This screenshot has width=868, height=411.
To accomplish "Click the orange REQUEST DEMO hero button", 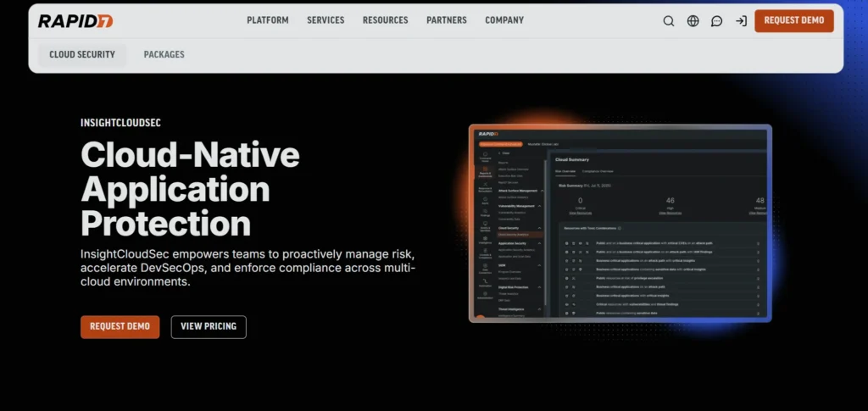I will (x=120, y=327).
